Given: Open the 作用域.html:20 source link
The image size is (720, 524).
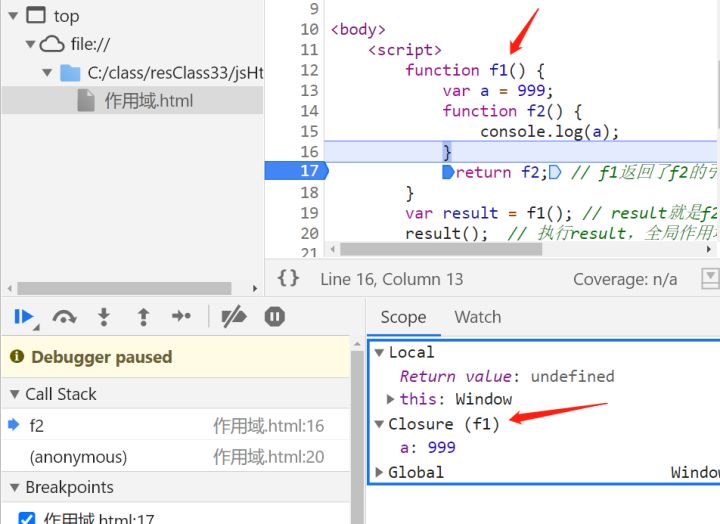Looking at the screenshot, I should 268,456.
